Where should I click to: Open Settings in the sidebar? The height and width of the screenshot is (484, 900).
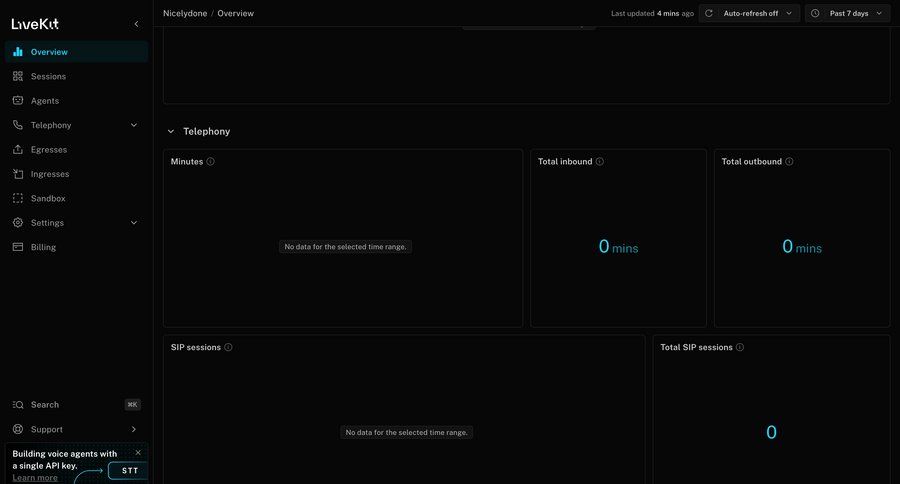pos(76,223)
